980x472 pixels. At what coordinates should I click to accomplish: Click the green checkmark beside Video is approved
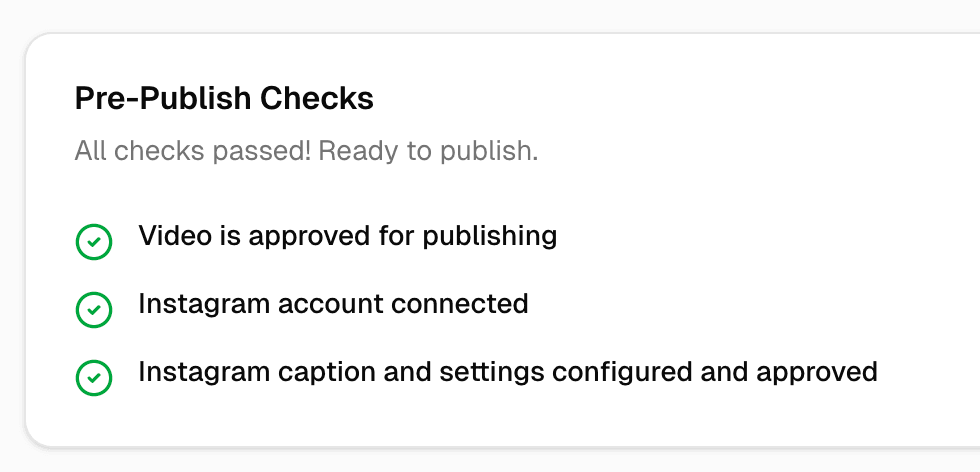tap(94, 241)
